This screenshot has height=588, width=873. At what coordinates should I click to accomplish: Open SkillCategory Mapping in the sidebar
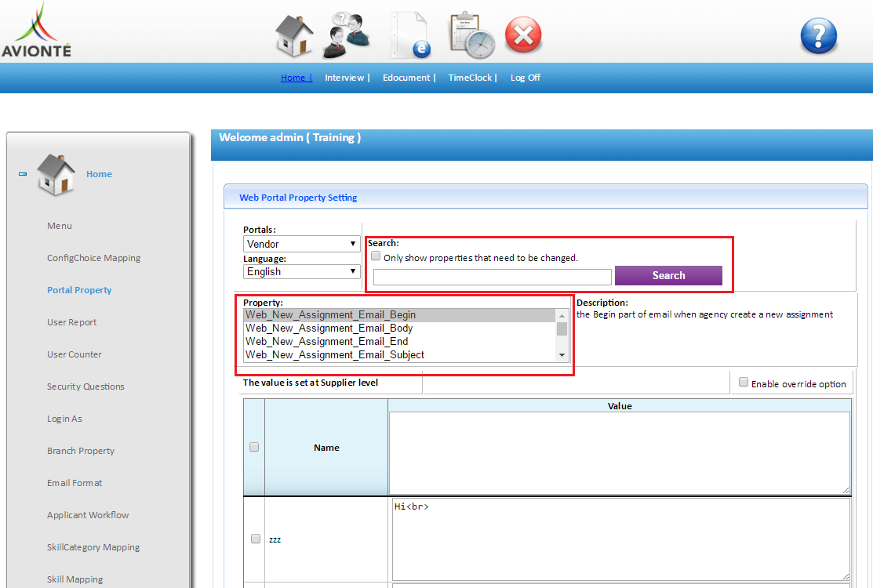pyautogui.click(x=93, y=548)
